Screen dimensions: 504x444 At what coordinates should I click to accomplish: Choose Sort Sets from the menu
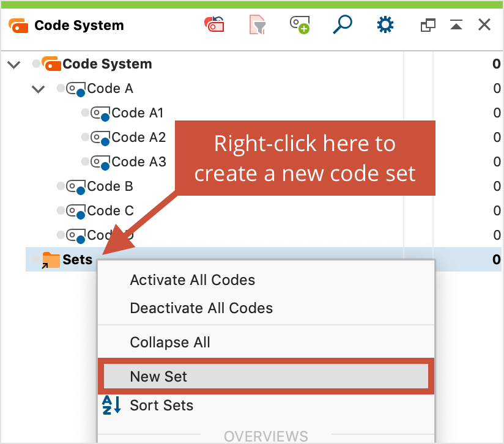click(x=266, y=405)
